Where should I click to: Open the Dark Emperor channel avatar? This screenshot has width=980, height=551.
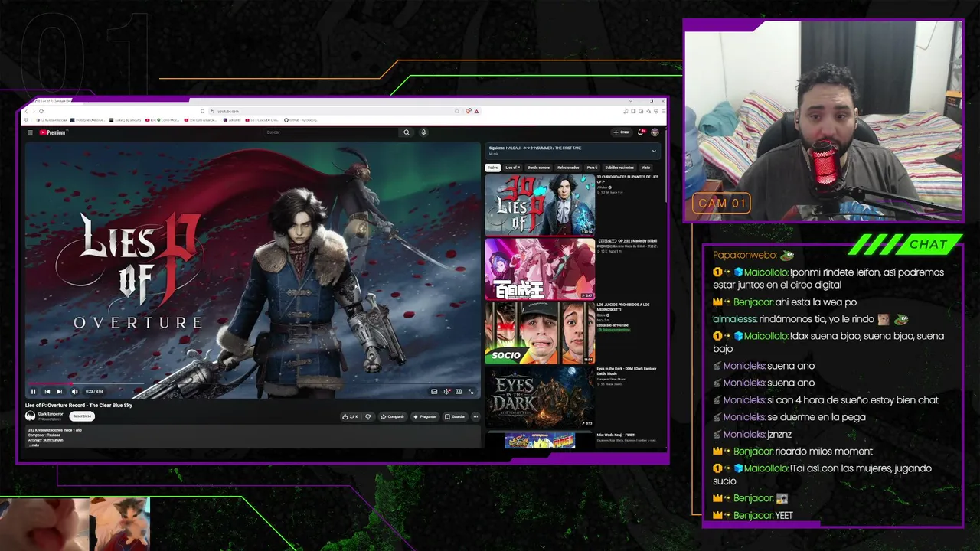coord(31,416)
